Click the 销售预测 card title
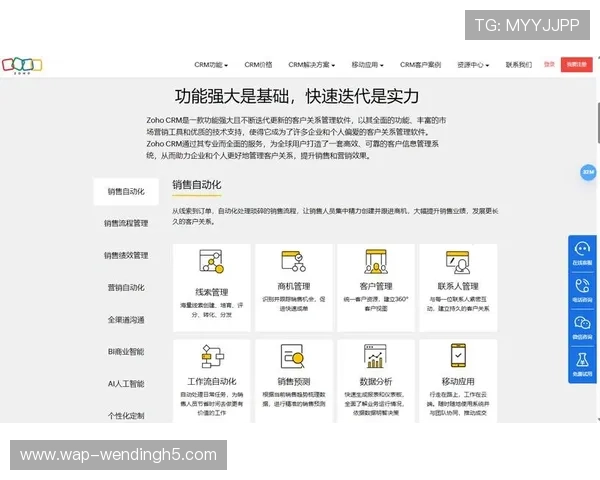The height and width of the screenshot is (480, 600). (294, 382)
